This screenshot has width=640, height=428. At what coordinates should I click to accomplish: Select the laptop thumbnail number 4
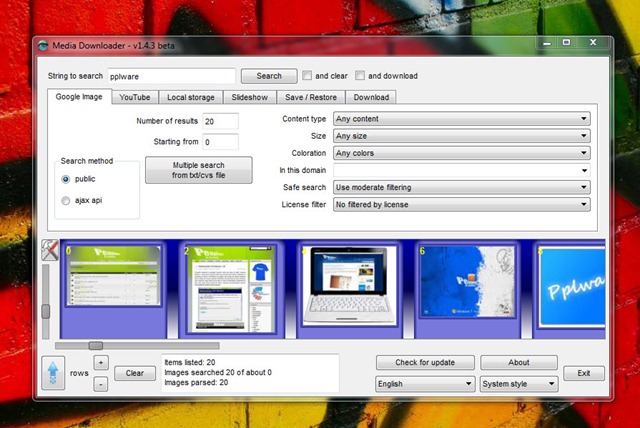click(x=349, y=286)
